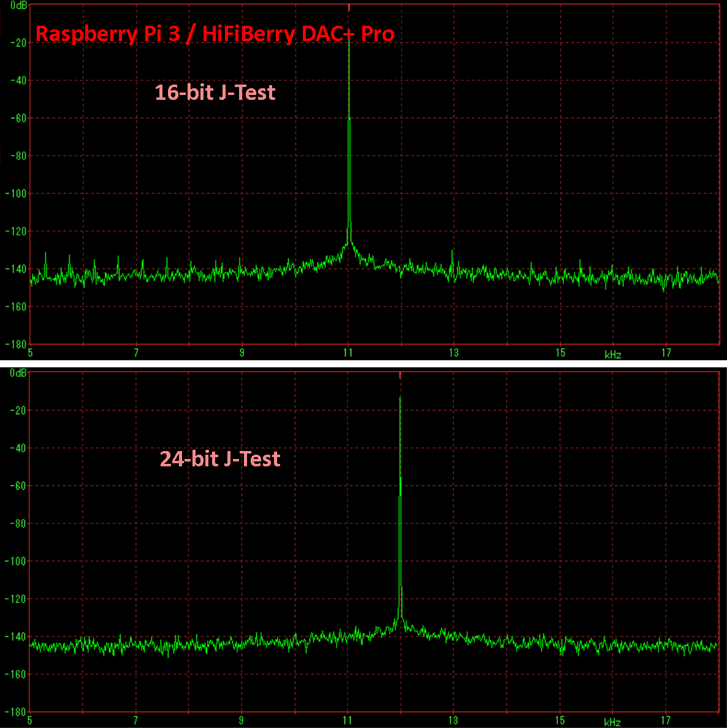Image resolution: width=727 pixels, height=728 pixels.
Task: Click the 13 kHz tick label of 16-bit graph
Action: click(x=454, y=353)
